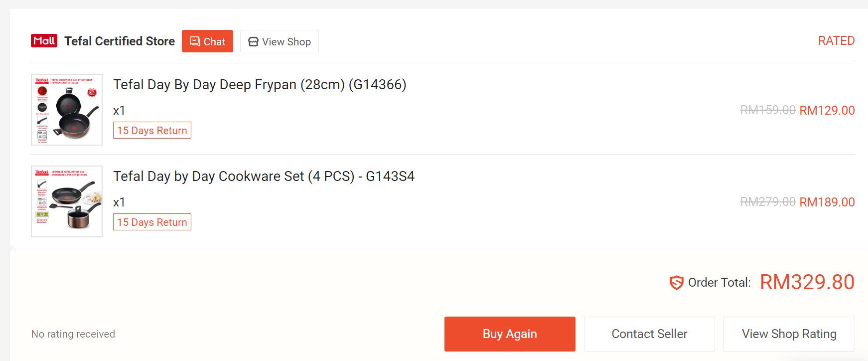
Task: Open the Deep Frypan product thumbnail
Action: pos(67,110)
